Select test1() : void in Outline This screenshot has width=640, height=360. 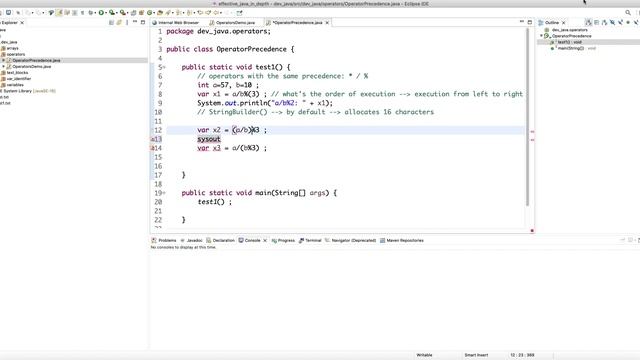pos(570,42)
